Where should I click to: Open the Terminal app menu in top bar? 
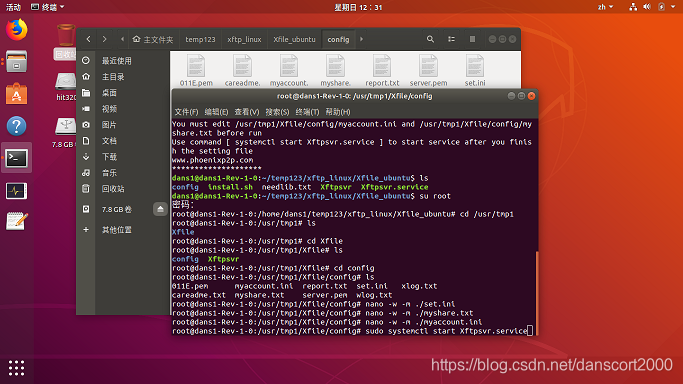tap(47, 7)
